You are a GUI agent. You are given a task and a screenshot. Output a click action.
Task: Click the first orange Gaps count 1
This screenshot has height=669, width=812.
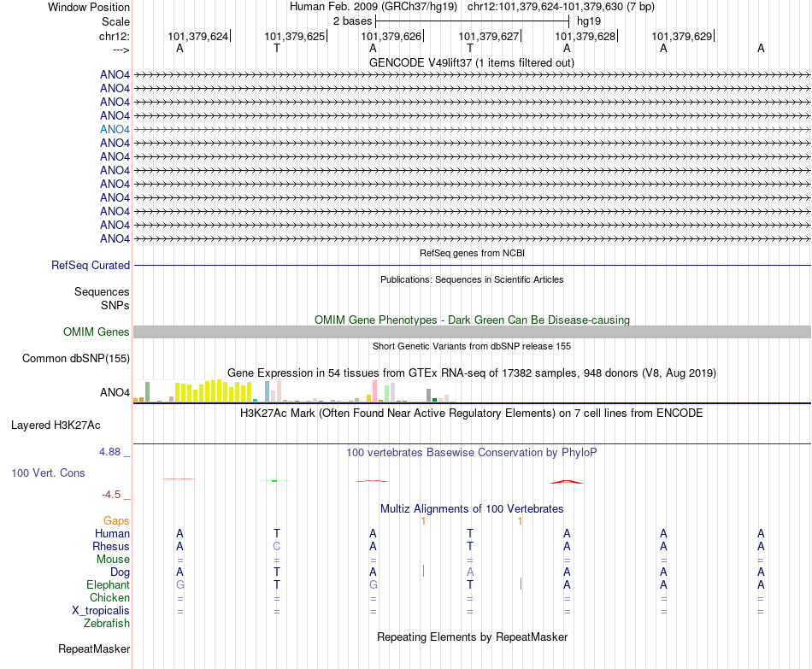(x=424, y=521)
